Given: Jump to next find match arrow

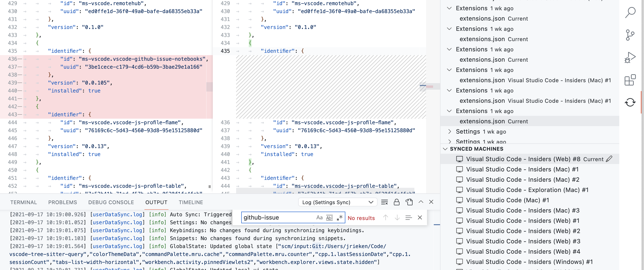Looking at the screenshot, I should (397, 218).
